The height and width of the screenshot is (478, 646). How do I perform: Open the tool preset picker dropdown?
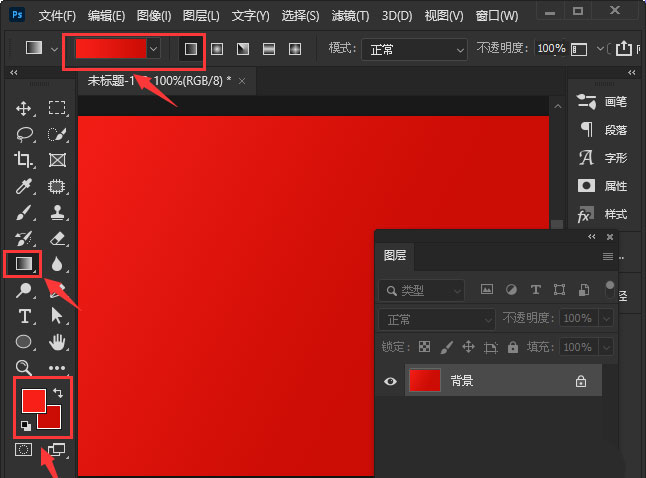point(54,49)
